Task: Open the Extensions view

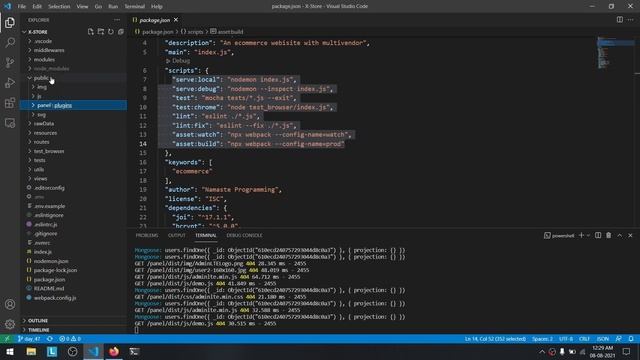Action: pos(10,102)
